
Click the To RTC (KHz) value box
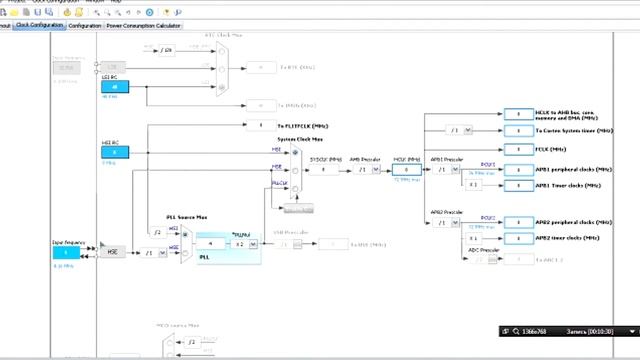(x=261, y=67)
